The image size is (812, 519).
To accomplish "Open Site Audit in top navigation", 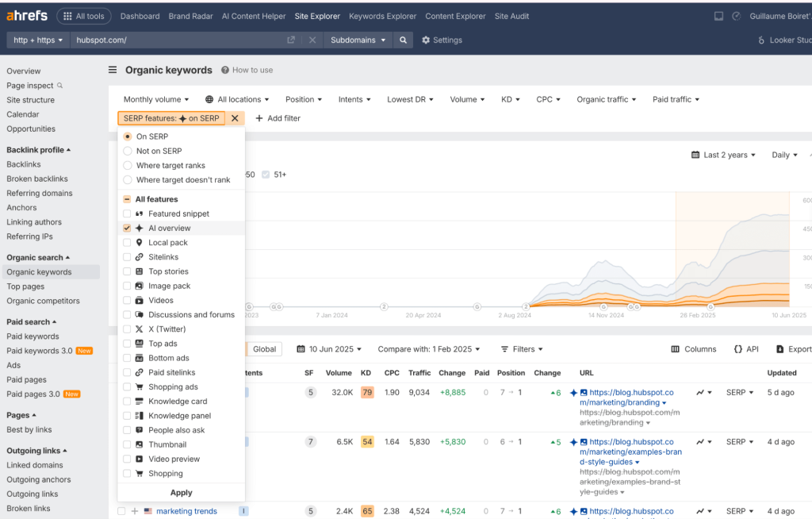I will coord(511,16).
